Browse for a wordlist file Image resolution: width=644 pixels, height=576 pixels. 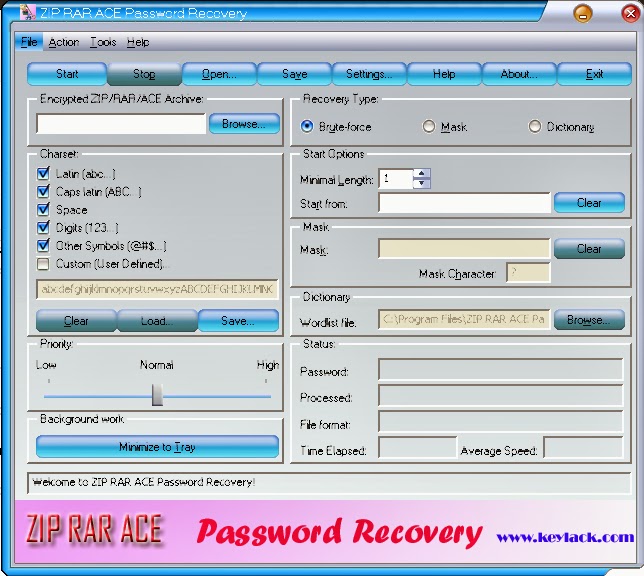click(589, 320)
